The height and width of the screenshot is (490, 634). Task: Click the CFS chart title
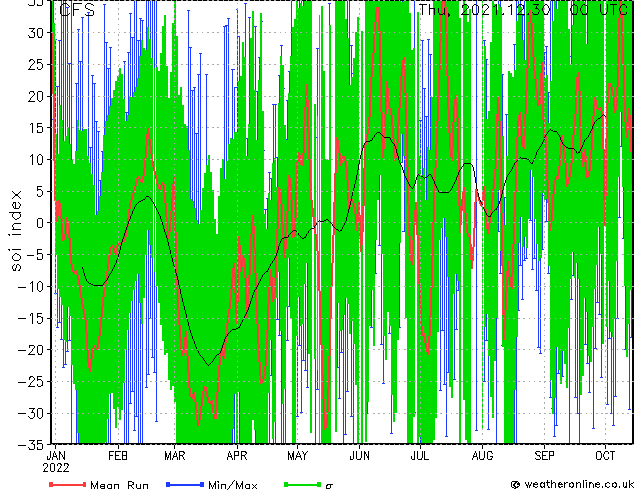pyautogui.click(x=77, y=10)
